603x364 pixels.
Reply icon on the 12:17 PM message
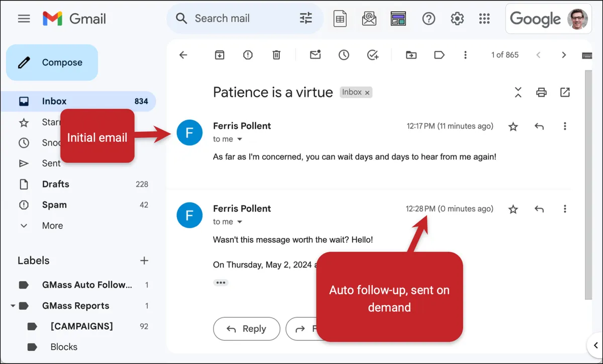(539, 127)
